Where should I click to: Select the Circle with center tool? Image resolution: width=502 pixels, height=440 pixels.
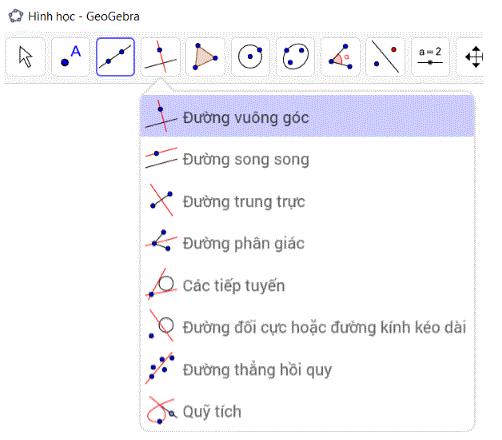point(250,57)
